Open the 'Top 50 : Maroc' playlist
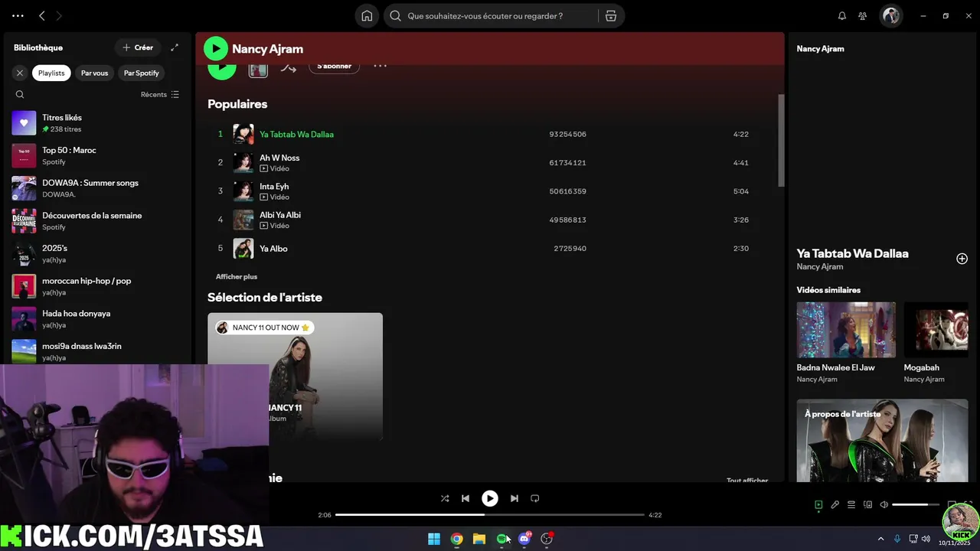Screen dimensions: 980x551 click(x=97, y=156)
